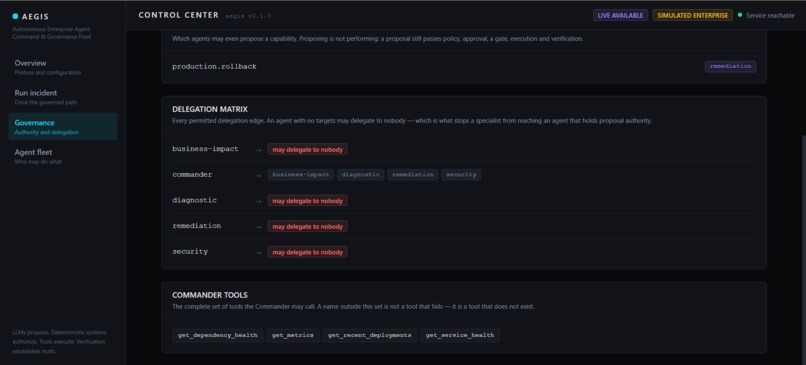Select the remediation agent row label
The height and width of the screenshot is (365, 806).
pyautogui.click(x=196, y=226)
